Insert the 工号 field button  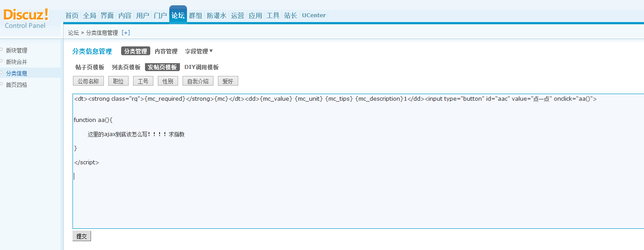tap(143, 81)
